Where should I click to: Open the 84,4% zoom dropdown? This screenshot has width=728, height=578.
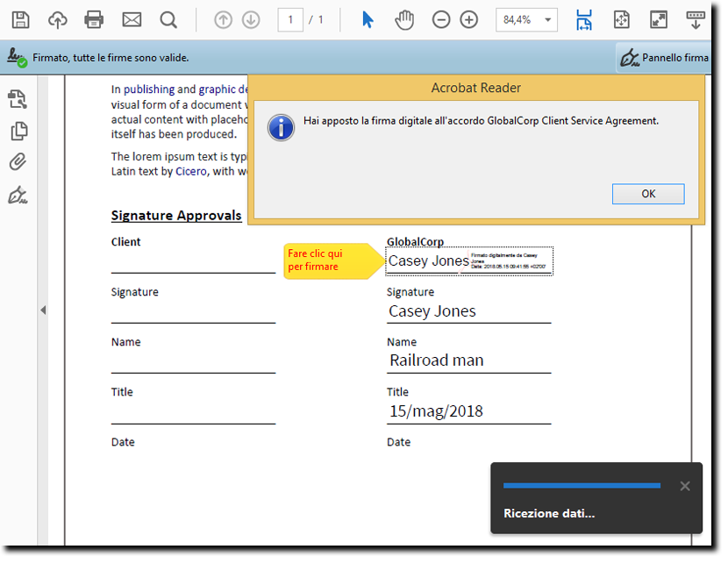(548, 20)
